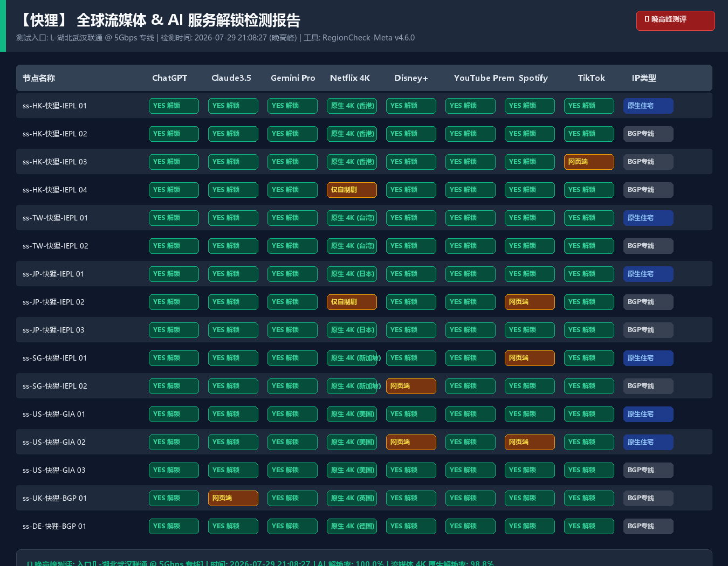Click 原生住宅 tag in ss-US-快狸-GIA 01 row
The height and width of the screenshot is (566, 728).
[648, 414]
